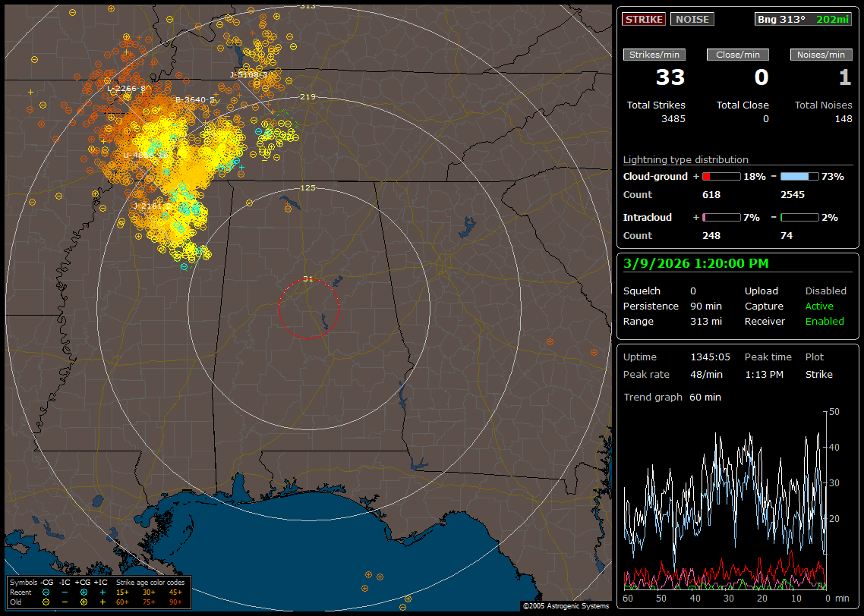
Task: Click the Old -CG yellow legend symbol
Action: click(46, 602)
